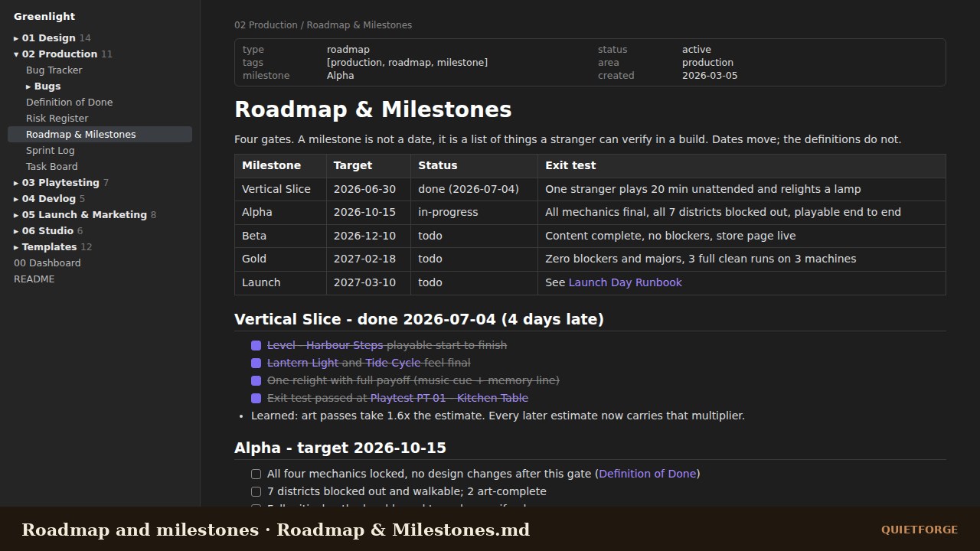Viewport: 980px width, 551px height.
Task: Check the '7 districts blocked out' task
Action: (x=256, y=492)
